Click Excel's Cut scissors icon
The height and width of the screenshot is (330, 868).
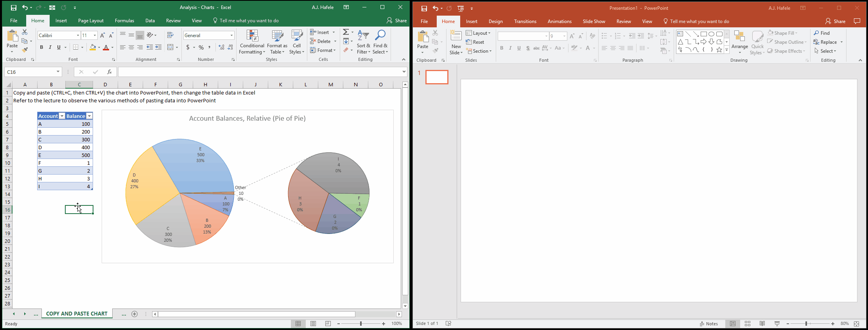(x=25, y=32)
